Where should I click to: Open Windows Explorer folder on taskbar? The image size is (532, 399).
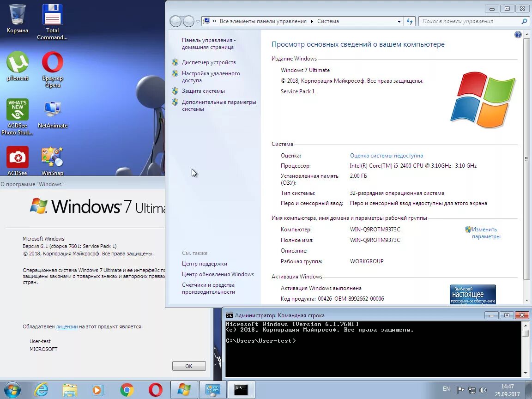(x=70, y=390)
